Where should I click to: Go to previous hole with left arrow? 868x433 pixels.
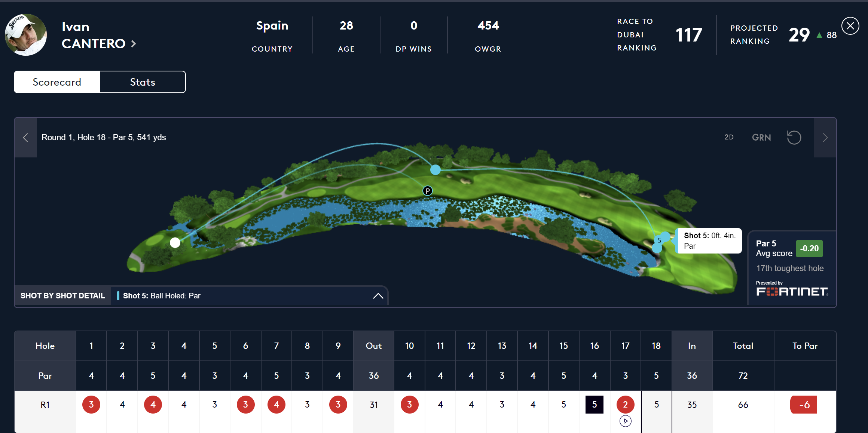click(x=25, y=138)
